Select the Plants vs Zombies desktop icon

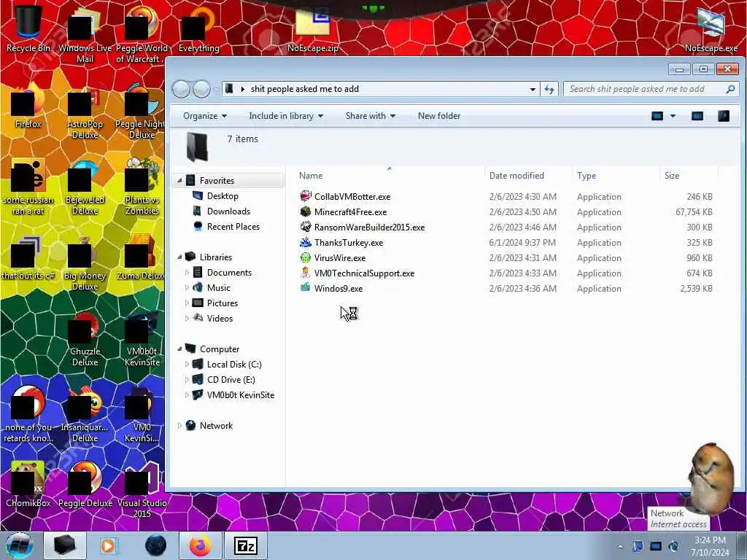click(142, 186)
